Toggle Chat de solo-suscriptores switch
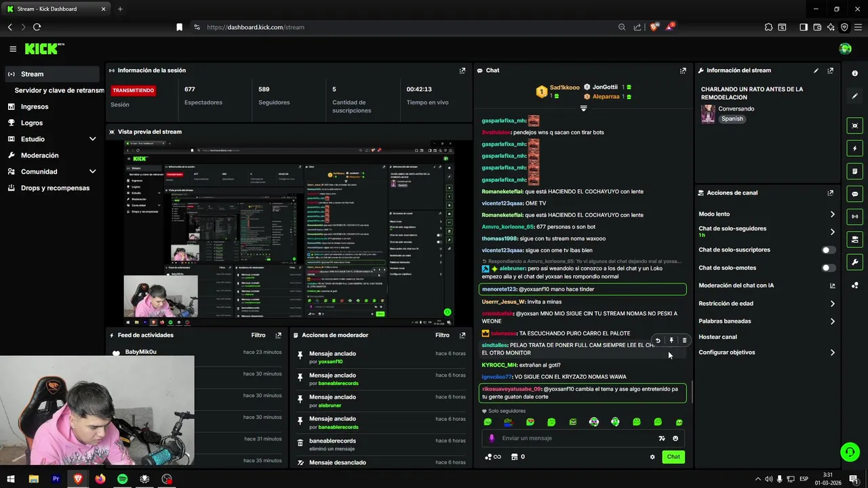 click(x=828, y=250)
